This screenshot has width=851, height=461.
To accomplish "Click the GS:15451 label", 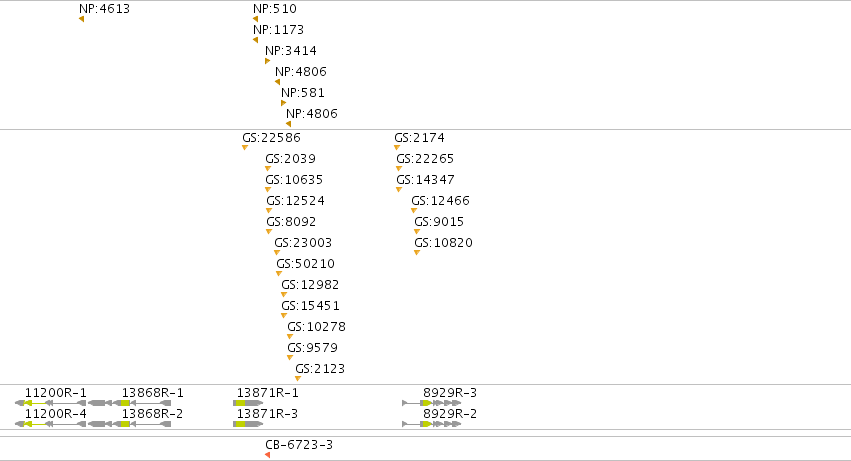I will coord(310,306).
